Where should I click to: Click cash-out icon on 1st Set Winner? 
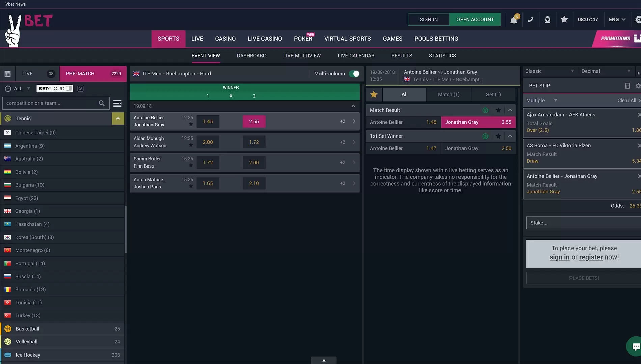point(485,136)
